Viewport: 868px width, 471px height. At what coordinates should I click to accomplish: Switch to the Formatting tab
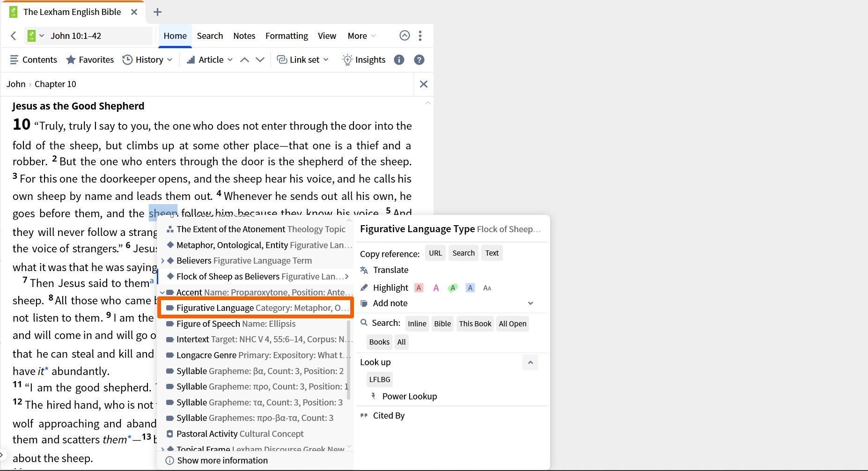pyautogui.click(x=287, y=36)
